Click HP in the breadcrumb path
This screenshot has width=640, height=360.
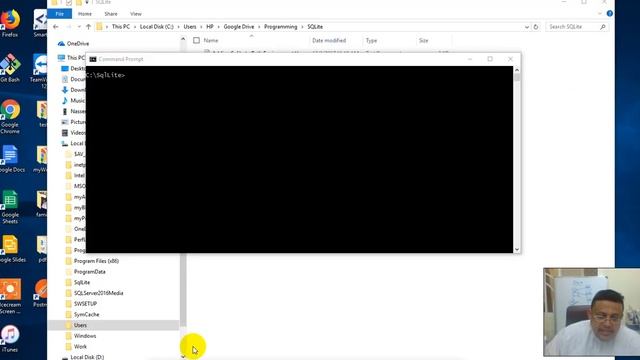coord(210,27)
